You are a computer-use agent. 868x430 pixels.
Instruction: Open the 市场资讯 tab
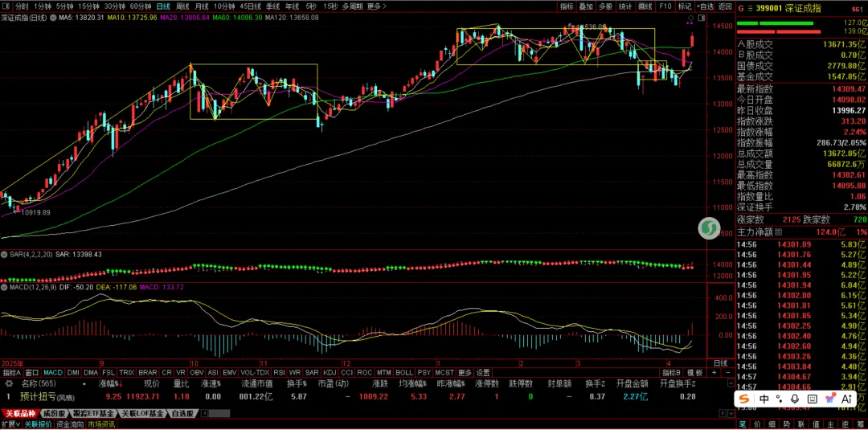101,424
